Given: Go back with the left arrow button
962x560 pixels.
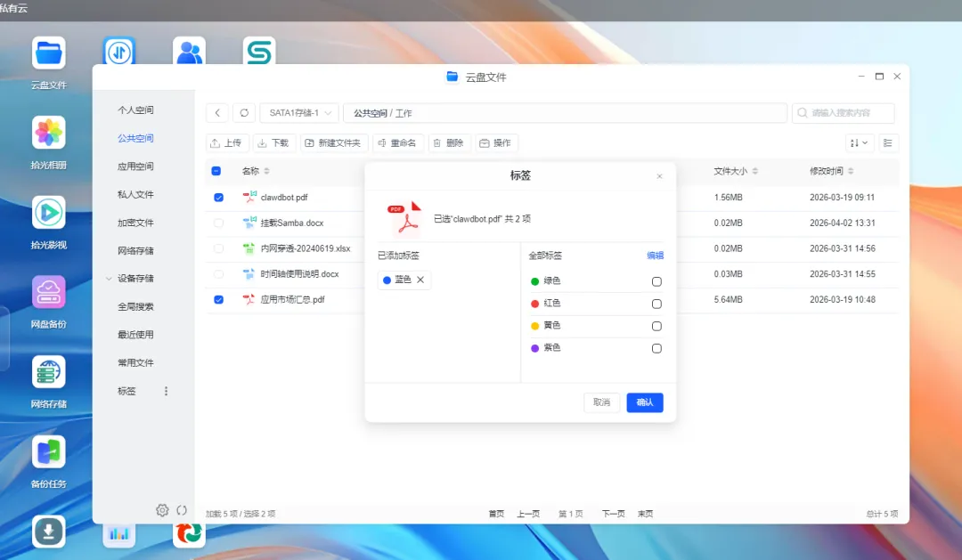Looking at the screenshot, I should (x=217, y=113).
